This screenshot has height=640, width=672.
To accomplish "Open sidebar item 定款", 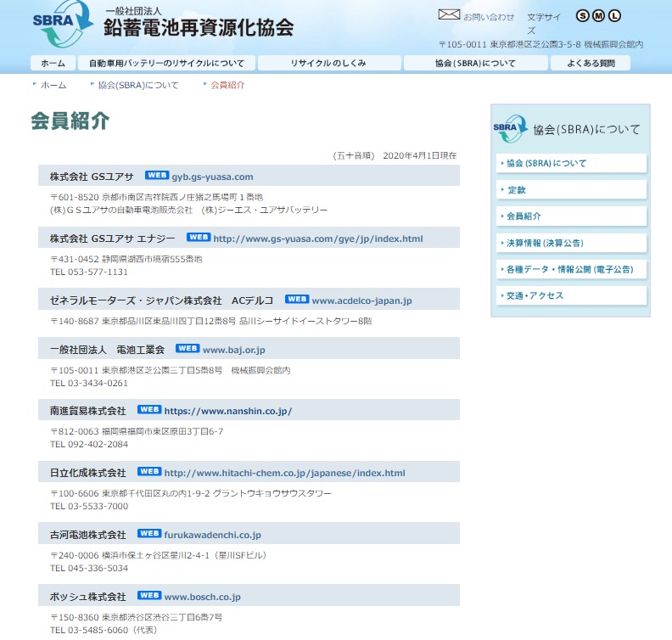I will click(x=571, y=190).
